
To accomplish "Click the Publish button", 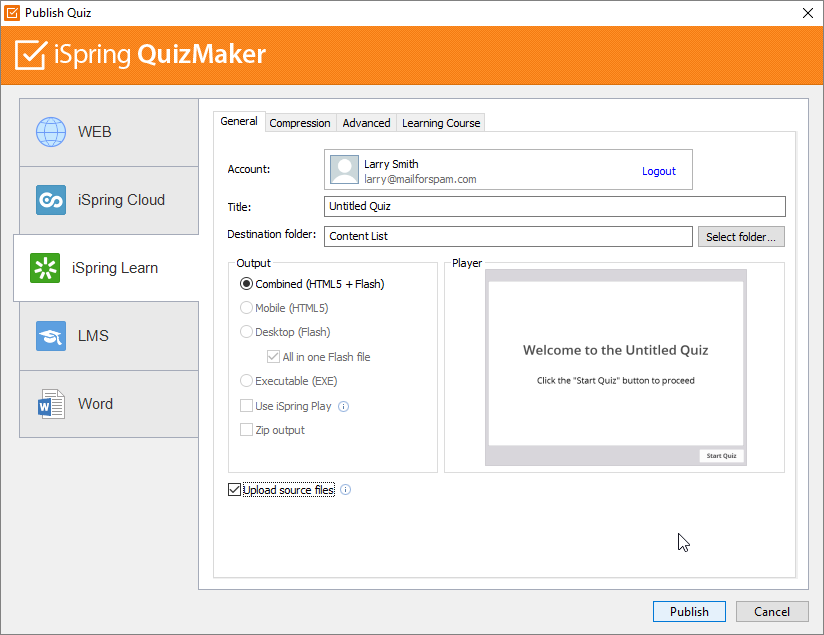I will tap(689, 611).
